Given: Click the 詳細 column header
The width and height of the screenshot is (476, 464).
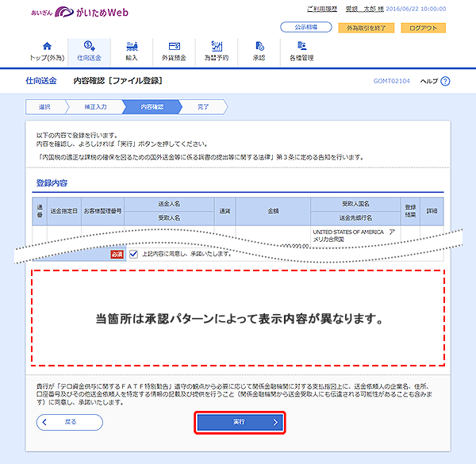Looking at the screenshot, I should click(432, 211).
